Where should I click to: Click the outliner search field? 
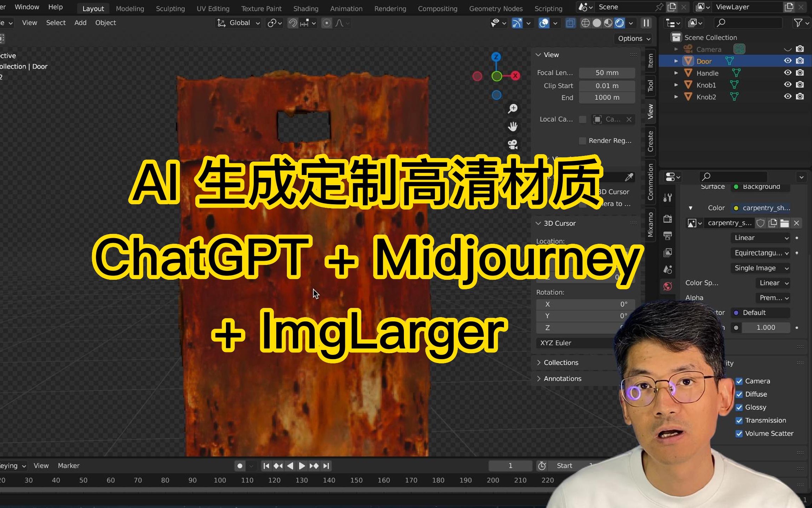pyautogui.click(x=748, y=23)
